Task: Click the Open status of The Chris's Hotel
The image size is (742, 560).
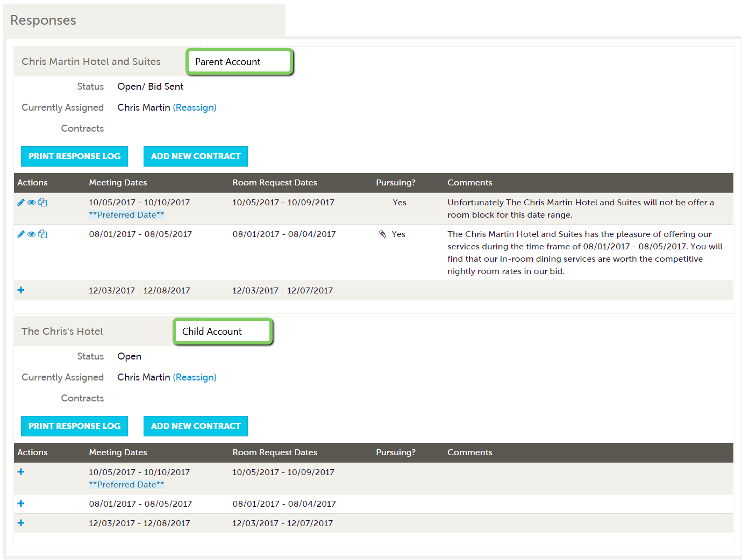Action: pyautogui.click(x=130, y=357)
